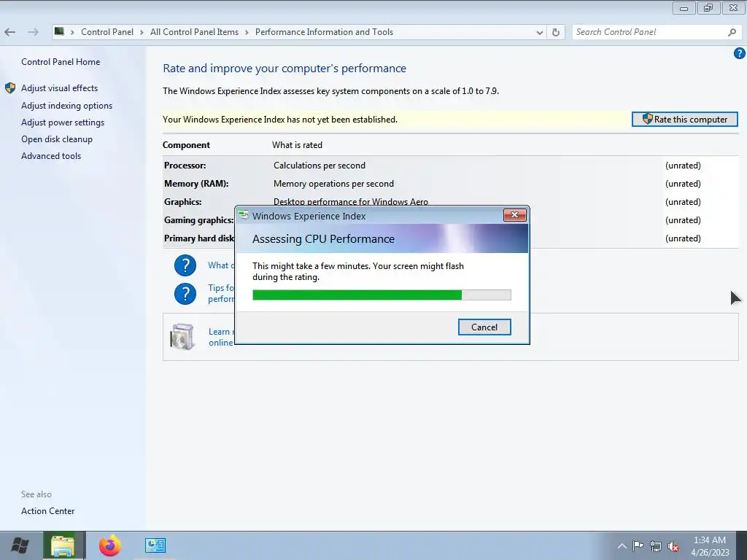Click 'Assessing CPU Performance' dialog heading
747x560 pixels.
[323, 238]
